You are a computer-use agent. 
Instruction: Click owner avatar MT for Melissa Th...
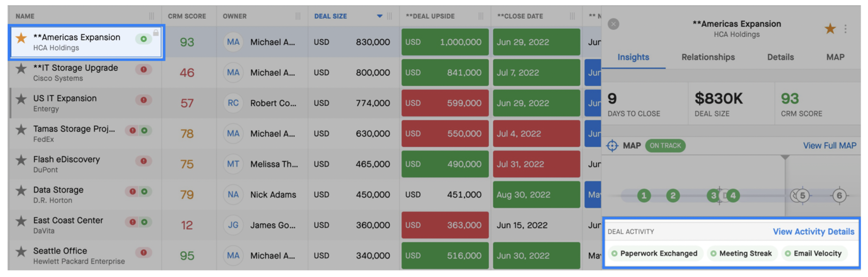[233, 164]
